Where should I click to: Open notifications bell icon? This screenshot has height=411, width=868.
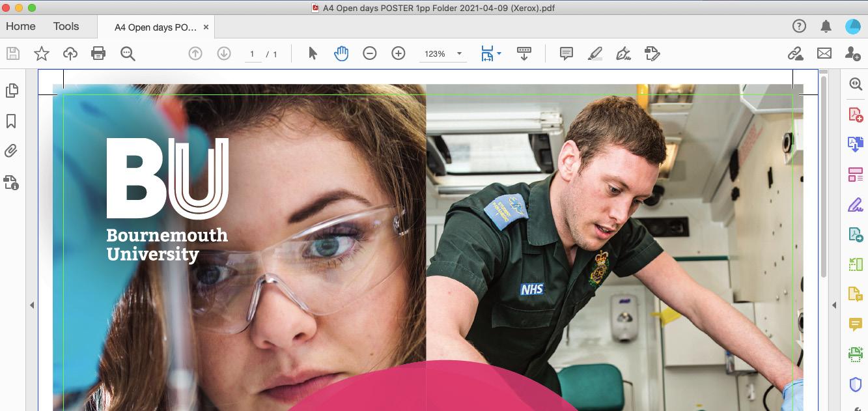click(x=826, y=26)
